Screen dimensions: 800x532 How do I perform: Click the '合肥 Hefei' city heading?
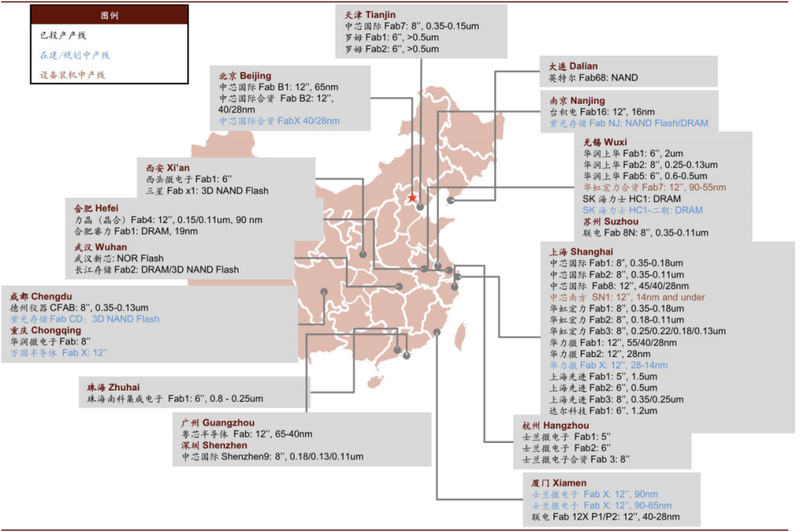(96, 208)
